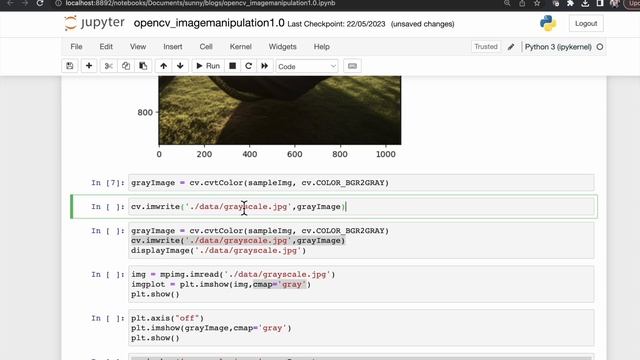
Task: Open the Widgets menu
Action: pyautogui.click(x=282, y=47)
